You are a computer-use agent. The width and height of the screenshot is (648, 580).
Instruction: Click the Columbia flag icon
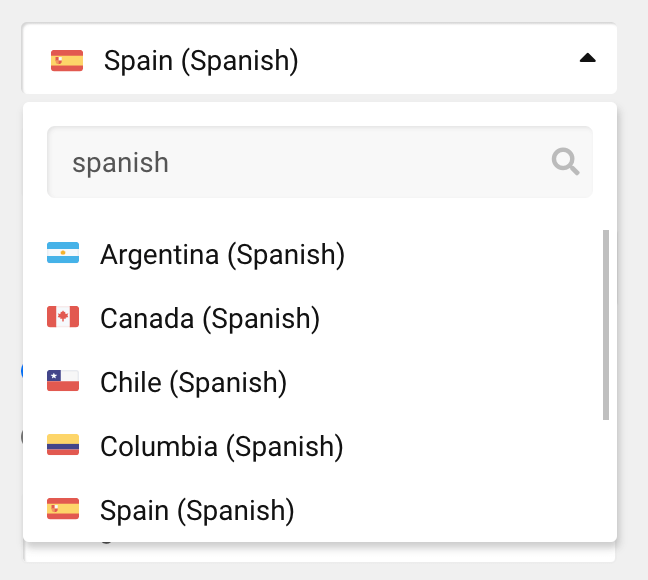tap(63, 446)
